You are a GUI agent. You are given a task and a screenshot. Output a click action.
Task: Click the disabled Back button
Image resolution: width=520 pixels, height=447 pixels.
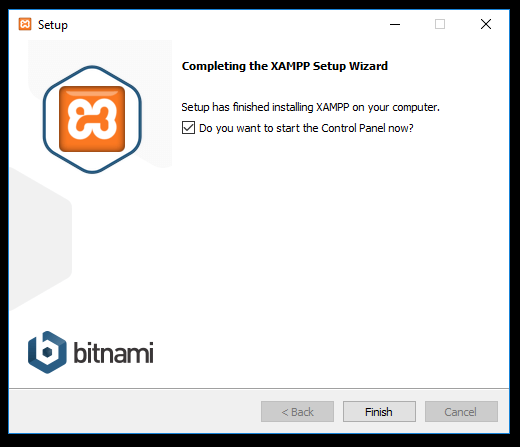(x=297, y=412)
